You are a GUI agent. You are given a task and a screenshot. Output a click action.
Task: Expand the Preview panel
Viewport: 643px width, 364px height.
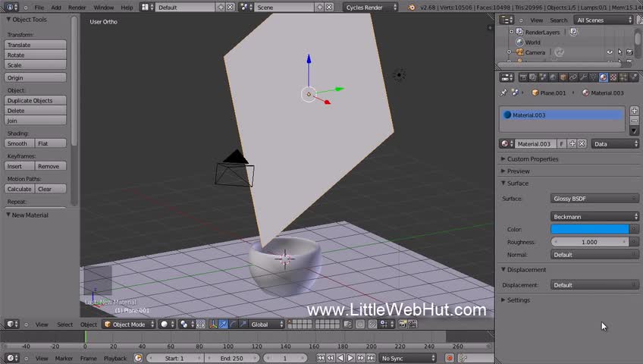(x=518, y=171)
